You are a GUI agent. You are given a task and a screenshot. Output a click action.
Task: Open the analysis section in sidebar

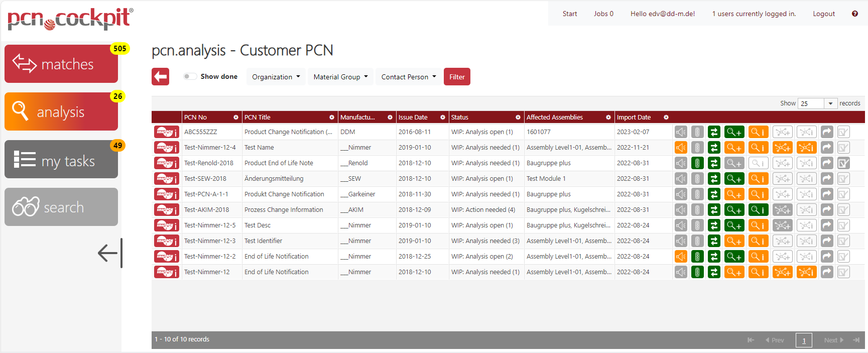coord(61,111)
